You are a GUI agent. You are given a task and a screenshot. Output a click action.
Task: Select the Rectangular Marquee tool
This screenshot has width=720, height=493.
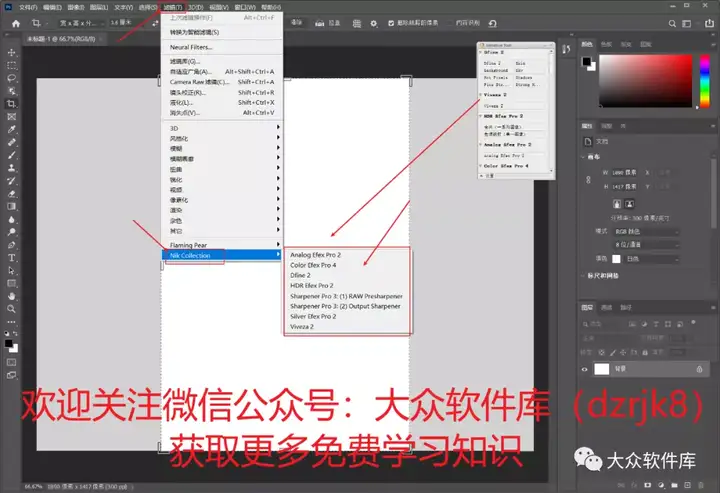point(11,65)
